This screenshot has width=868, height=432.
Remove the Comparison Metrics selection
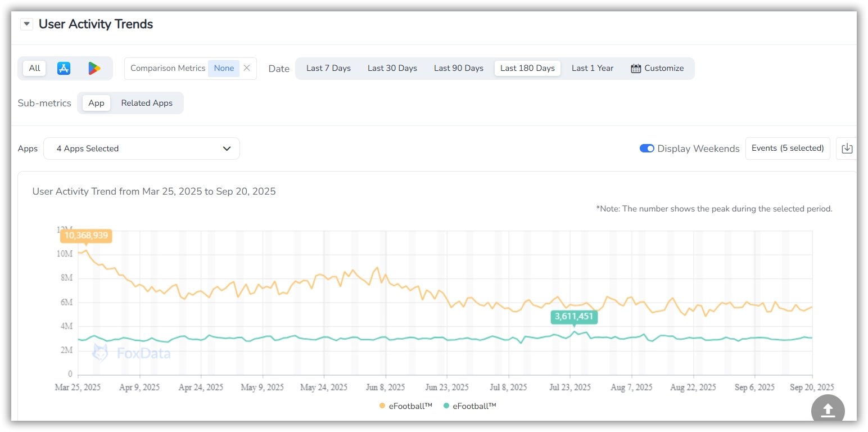pyautogui.click(x=247, y=68)
